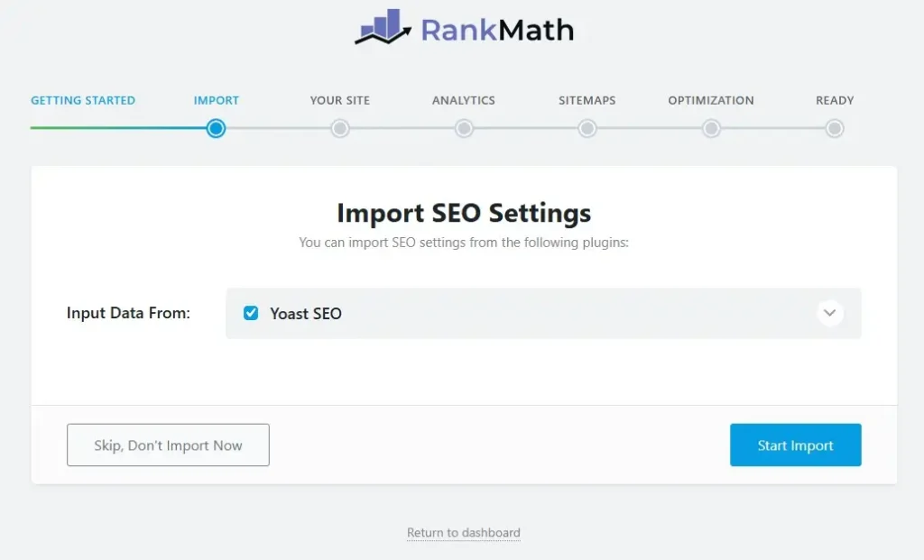
Task: Click Skip, Don't Import Now button
Action: click(x=168, y=445)
